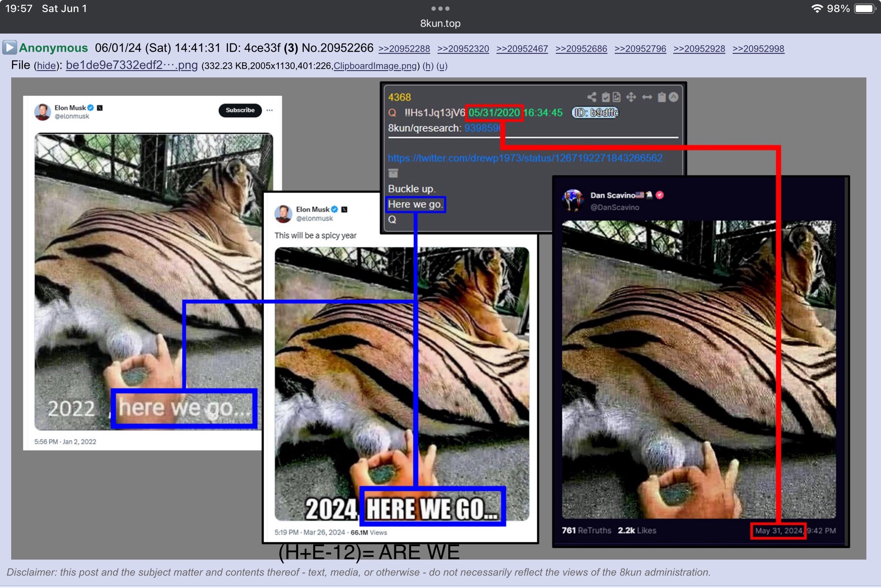
Task: Click the blue verified check on 2022 Elon Musk tweet
Action: click(90, 108)
